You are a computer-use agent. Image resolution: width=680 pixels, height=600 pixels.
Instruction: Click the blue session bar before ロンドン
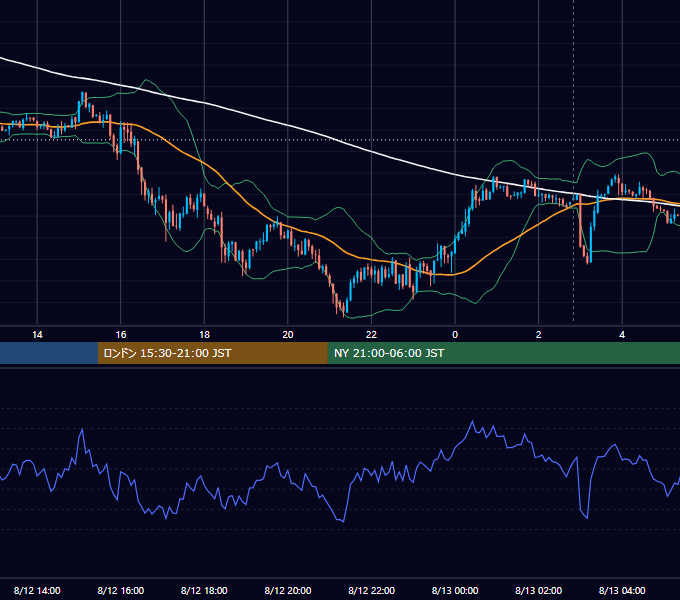coord(49,353)
